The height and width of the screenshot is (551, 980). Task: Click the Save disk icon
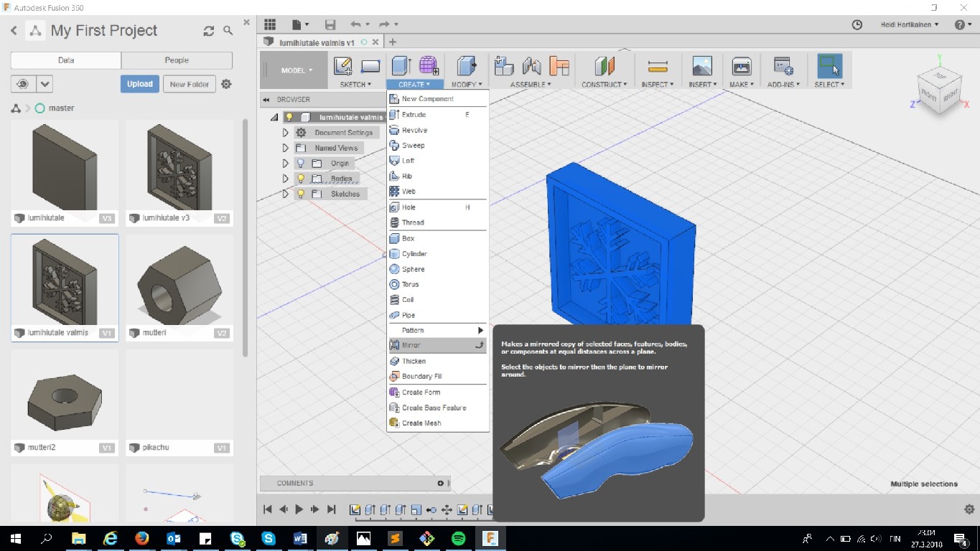pos(330,24)
